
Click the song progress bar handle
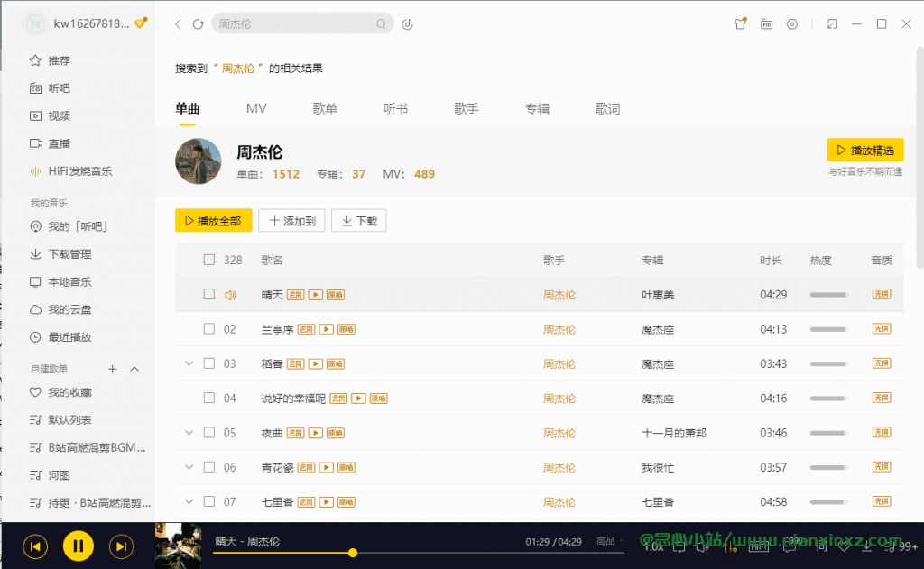[353, 553]
